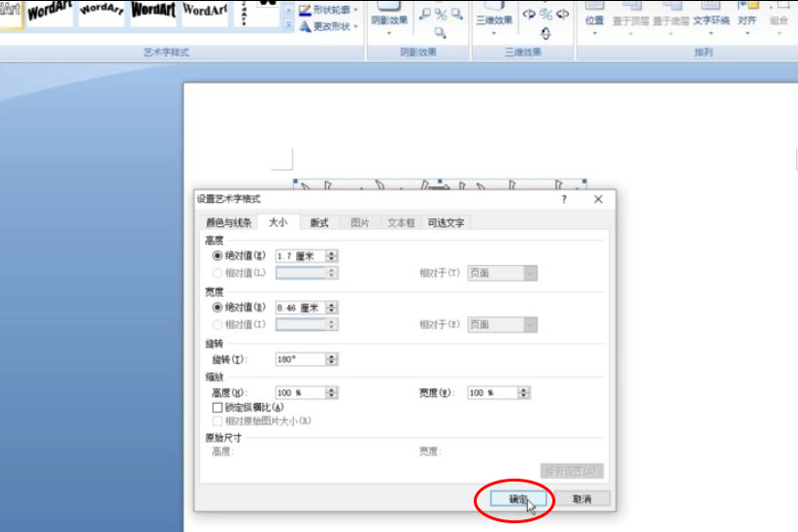This screenshot has width=798, height=532.
Task: Click the height field showing 1.7 厘米
Action: tap(300, 256)
